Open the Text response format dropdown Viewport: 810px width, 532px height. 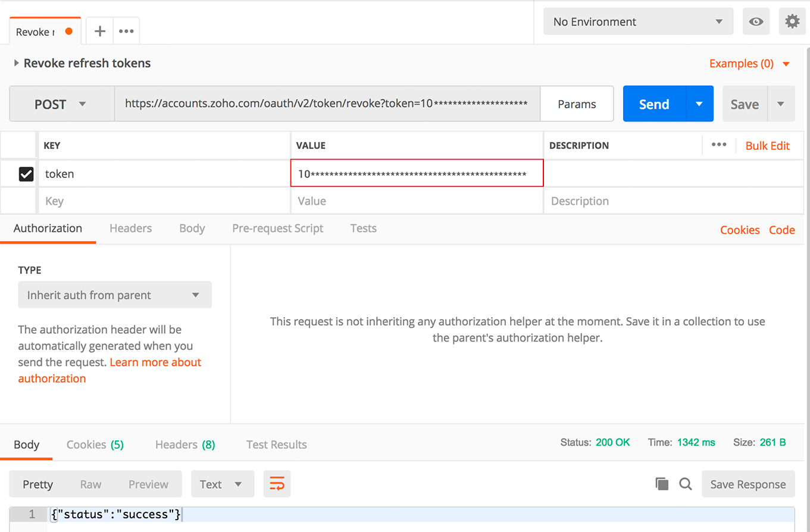[x=222, y=484]
